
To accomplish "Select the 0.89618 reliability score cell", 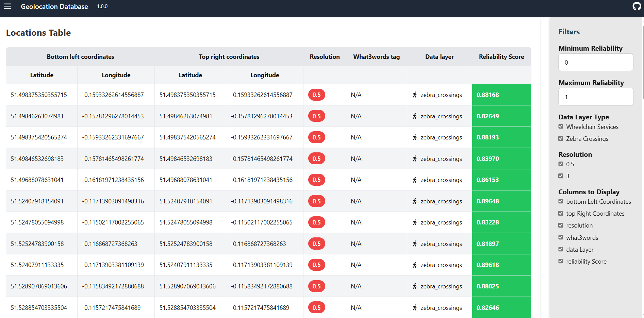I will pyautogui.click(x=501, y=265).
